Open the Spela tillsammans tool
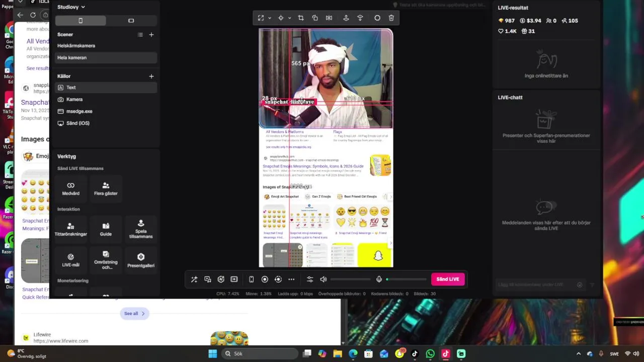Image resolution: width=644 pixels, height=362 pixels. (141, 230)
